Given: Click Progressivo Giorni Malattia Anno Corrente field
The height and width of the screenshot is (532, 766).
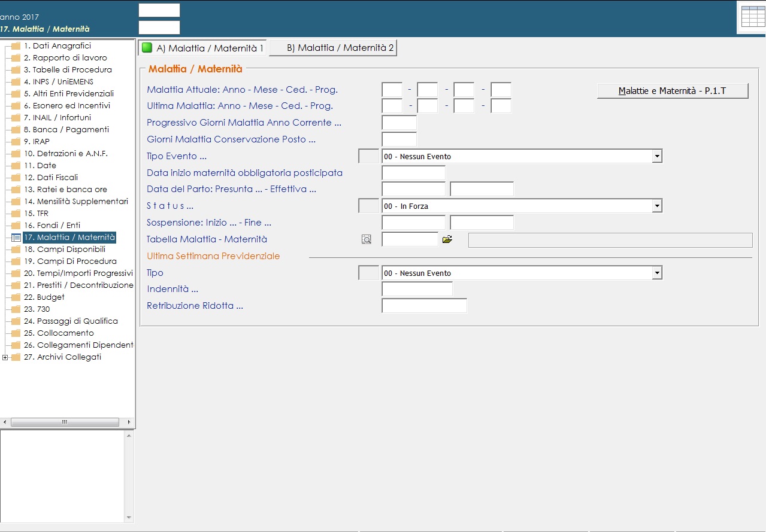Looking at the screenshot, I should (399, 123).
